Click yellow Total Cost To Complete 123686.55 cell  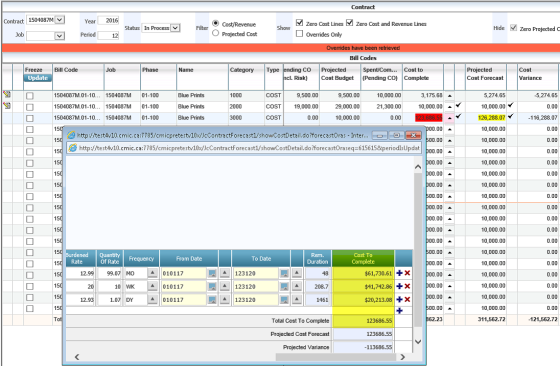[363, 321]
